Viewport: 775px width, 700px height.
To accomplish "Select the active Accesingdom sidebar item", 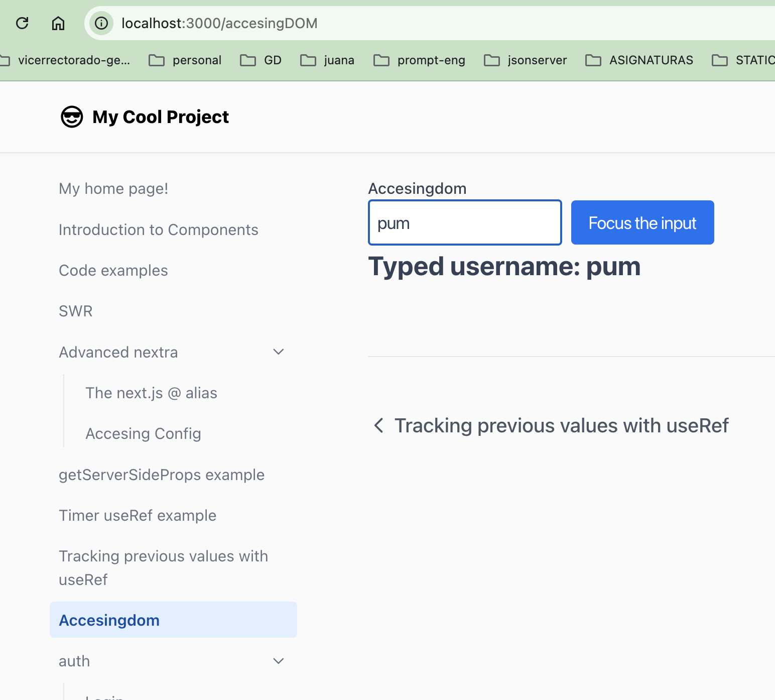I will pyautogui.click(x=173, y=620).
